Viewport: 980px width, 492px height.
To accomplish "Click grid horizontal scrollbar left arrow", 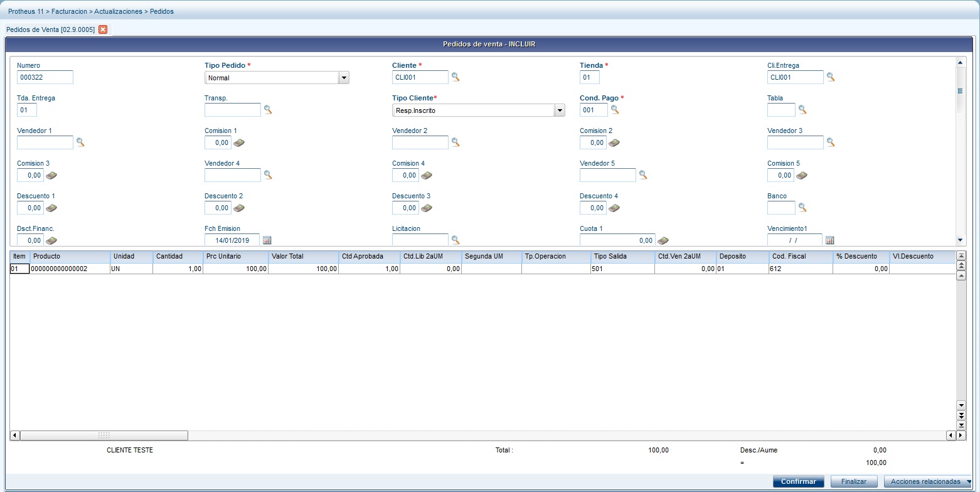I will pyautogui.click(x=15, y=436).
